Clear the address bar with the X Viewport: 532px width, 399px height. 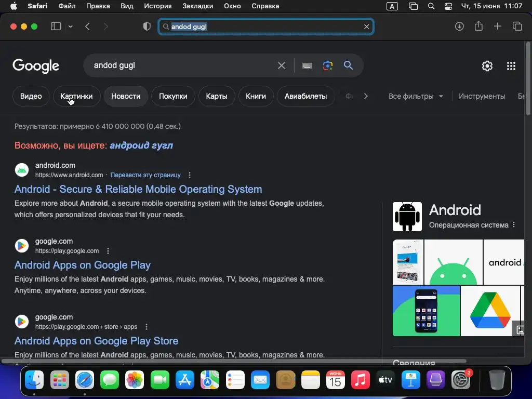pos(366,26)
